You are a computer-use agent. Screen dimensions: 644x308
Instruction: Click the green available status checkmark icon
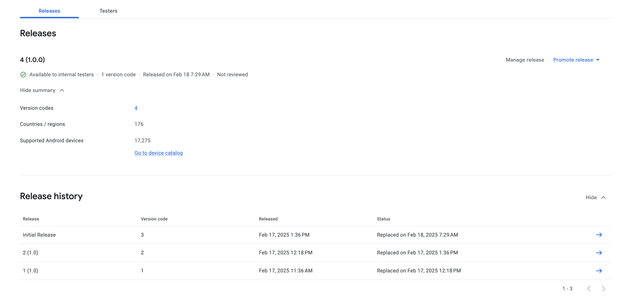tap(23, 75)
